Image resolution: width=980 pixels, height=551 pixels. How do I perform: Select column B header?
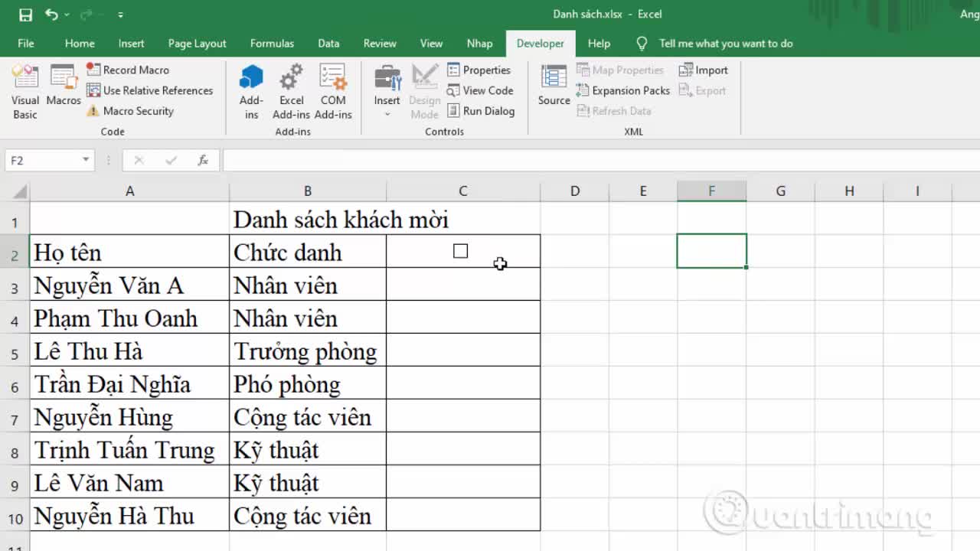pos(308,191)
